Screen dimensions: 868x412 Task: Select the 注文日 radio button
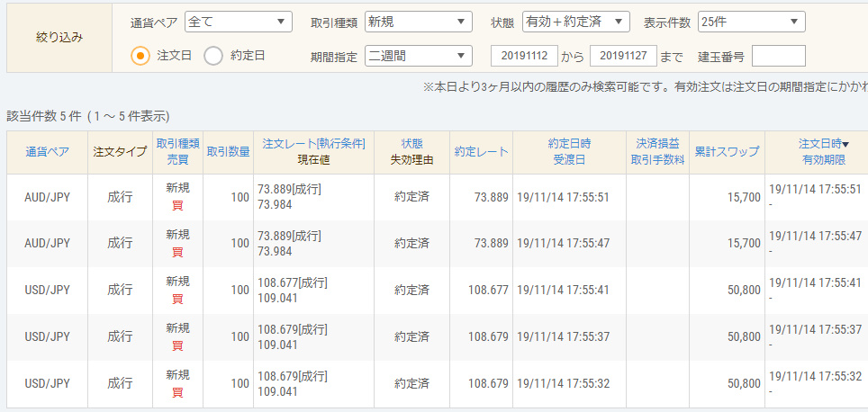pyautogui.click(x=140, y=56)
